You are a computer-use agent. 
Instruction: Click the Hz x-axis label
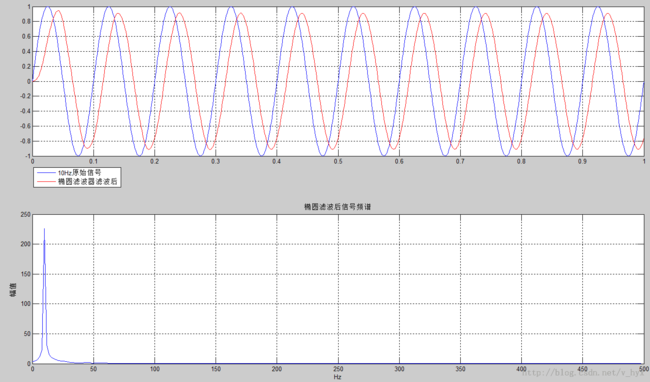[337, 377]
